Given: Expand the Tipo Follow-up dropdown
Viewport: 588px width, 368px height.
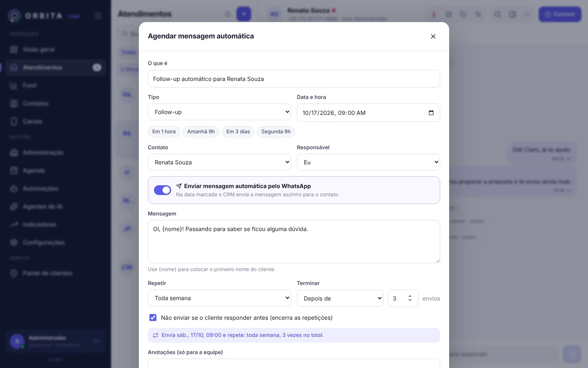Looking at the screenshot, I should click(219, 112).
